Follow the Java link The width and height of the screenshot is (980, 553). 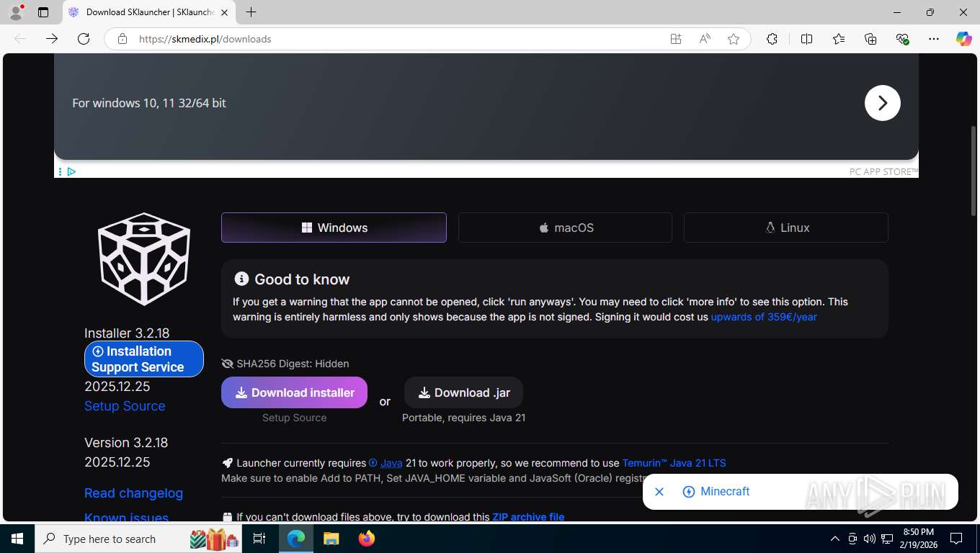pyautogui.click(x=391, y=463)
